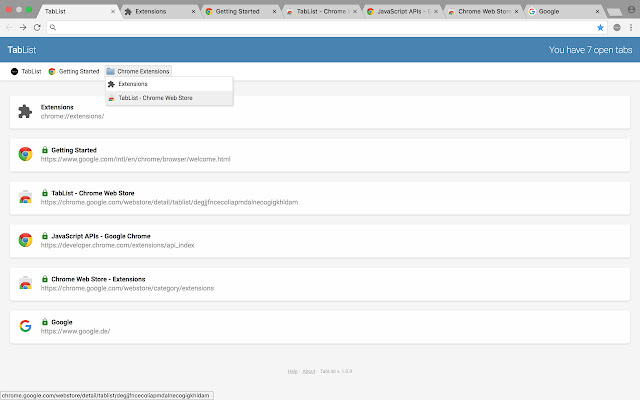The width and height of the screenshot is (640, 400).
Task: Click the Chrome logo in JavaScript APIs card
Action: [25, 240]
